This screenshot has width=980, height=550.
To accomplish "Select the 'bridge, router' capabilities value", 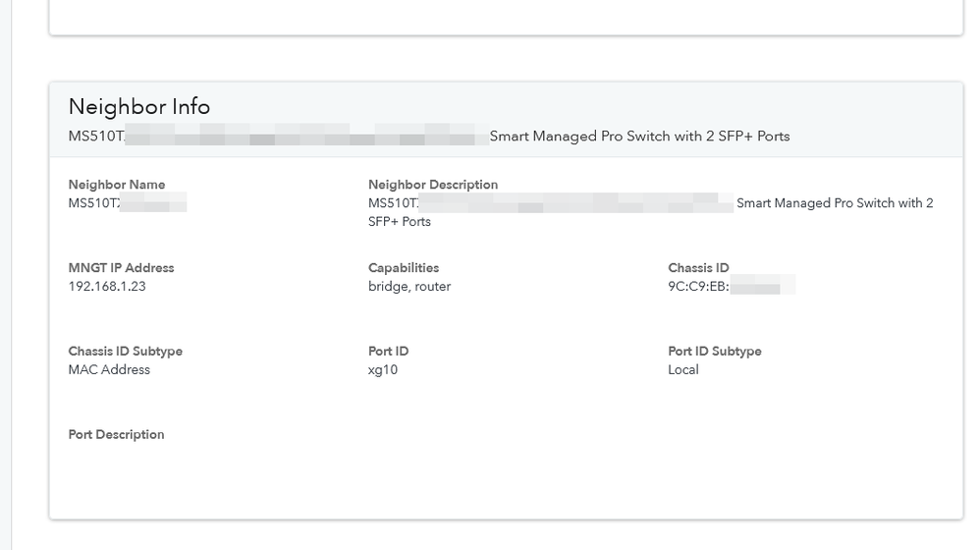I will click(409, 286).
